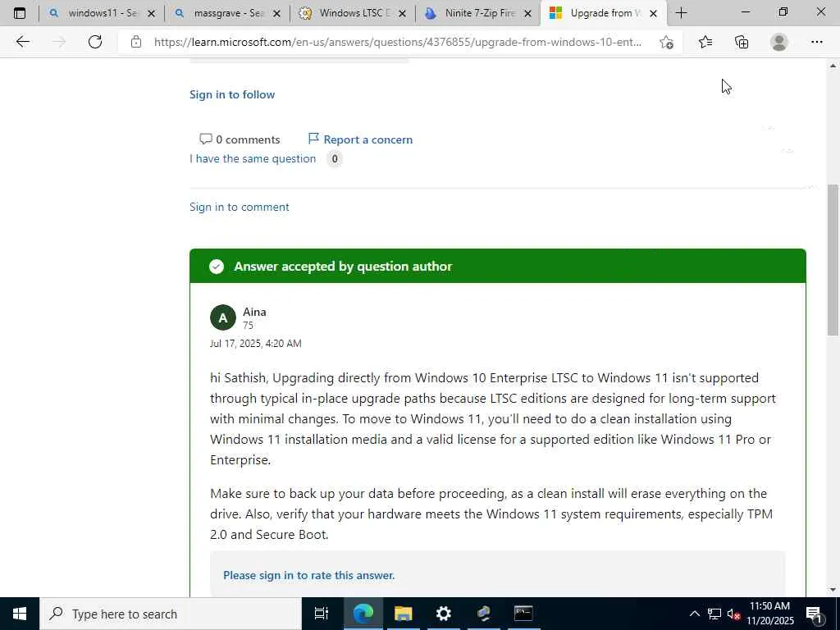Open Microsoft Edge from taskbar

click(x=363, y=614)
